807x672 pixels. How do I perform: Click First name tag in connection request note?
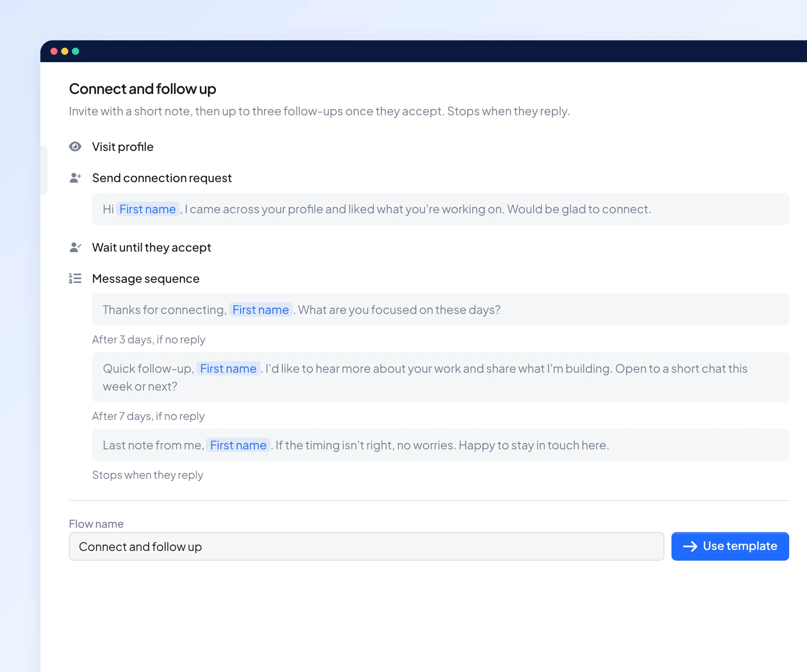(x=148, y=209)
